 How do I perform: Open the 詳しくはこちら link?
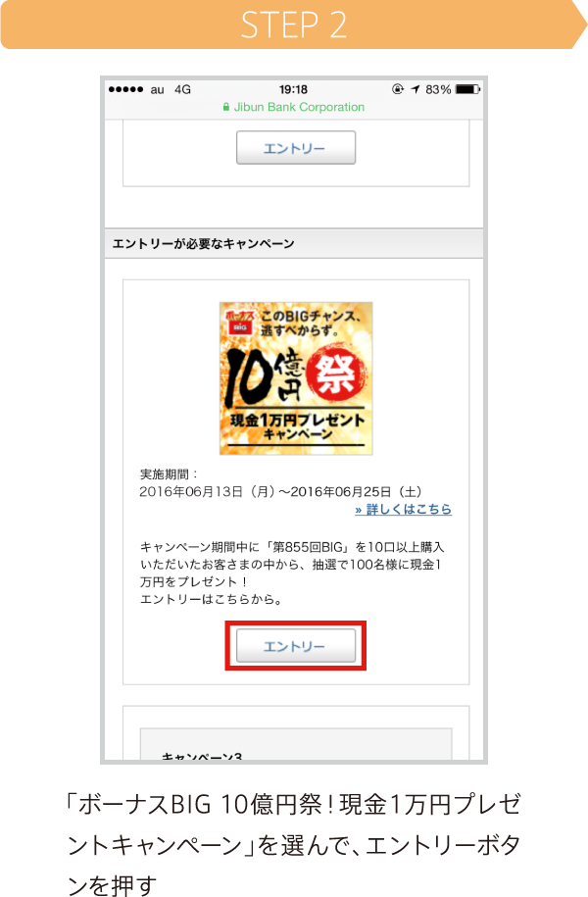point(403,509)
